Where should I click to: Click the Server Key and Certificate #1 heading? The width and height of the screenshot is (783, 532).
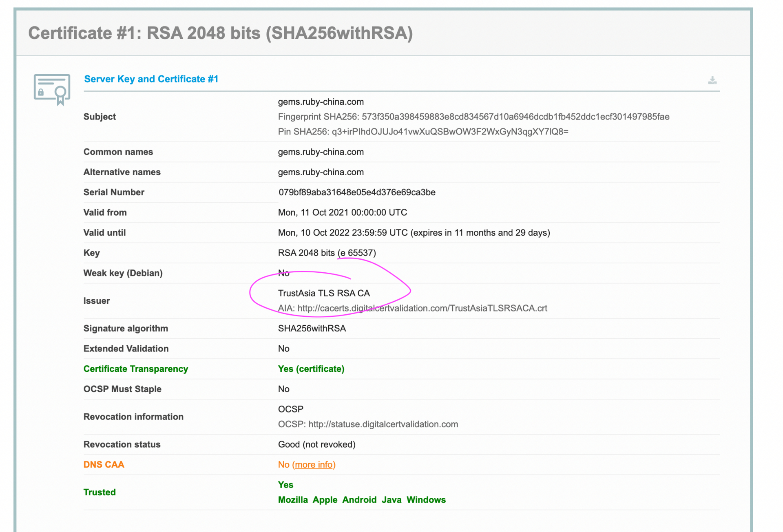click(151, 79)
